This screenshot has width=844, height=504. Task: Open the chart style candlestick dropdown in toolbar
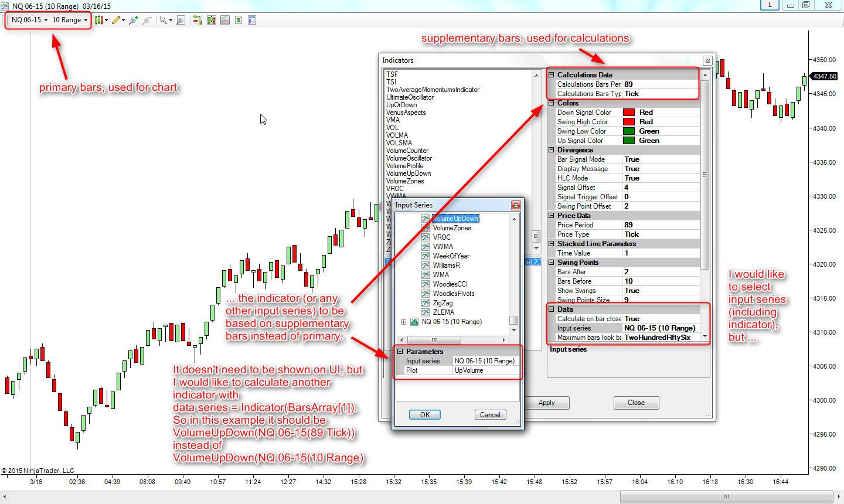[101, 20]
